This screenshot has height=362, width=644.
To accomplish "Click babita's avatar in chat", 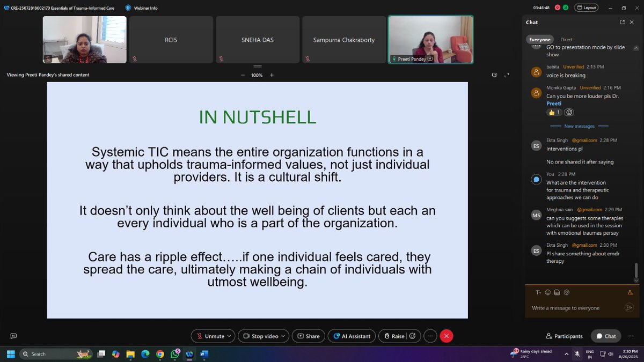I will click(536, 71).
